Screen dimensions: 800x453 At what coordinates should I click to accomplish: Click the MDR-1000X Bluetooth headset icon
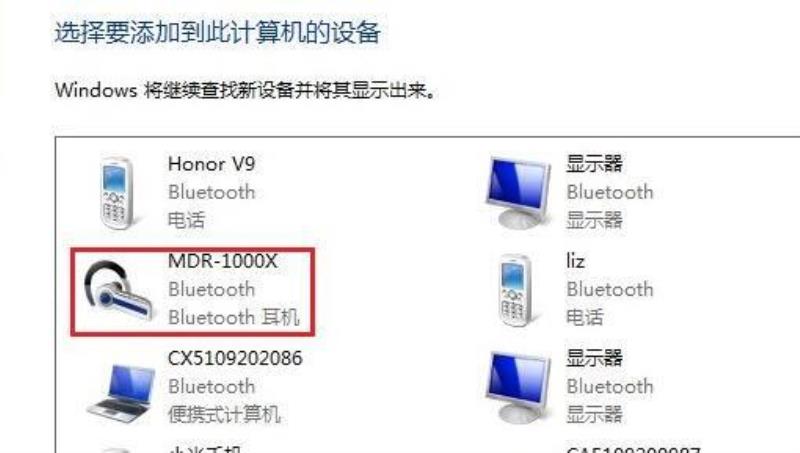pyautogui.click(x=118, y=290)
